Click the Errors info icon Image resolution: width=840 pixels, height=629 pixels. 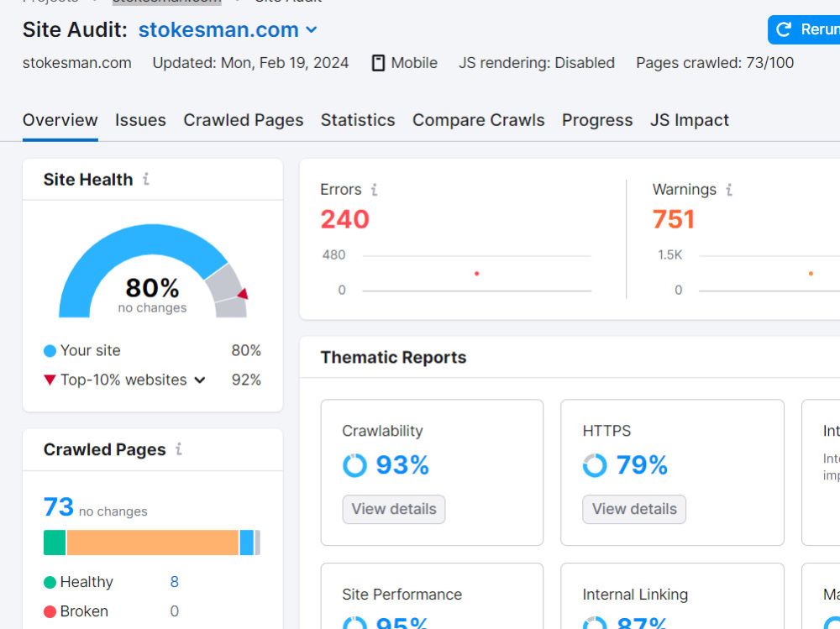(x=375, y=190)
